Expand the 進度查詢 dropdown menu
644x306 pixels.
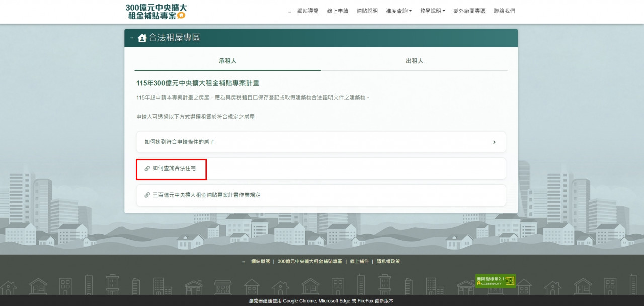coord(398,11)
